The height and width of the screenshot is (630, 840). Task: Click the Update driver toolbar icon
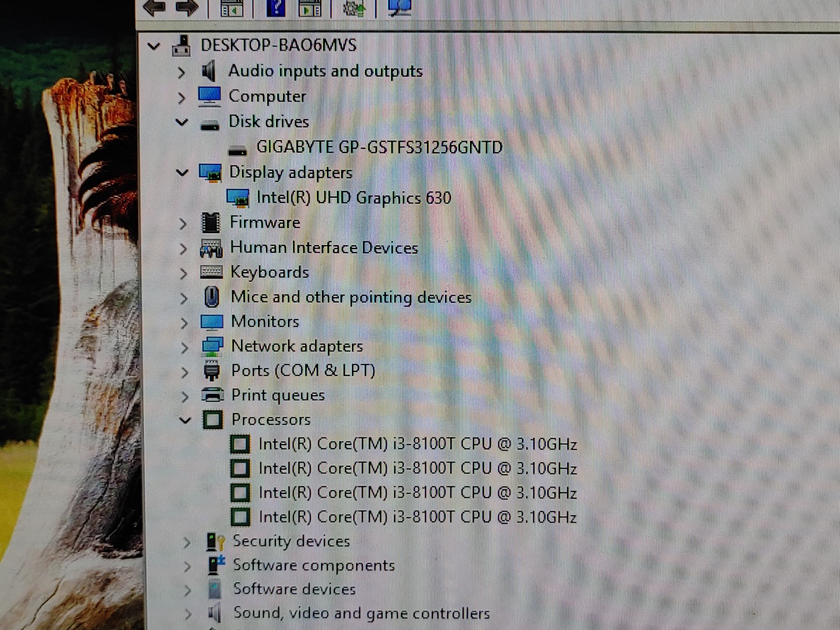pos(354,8)
